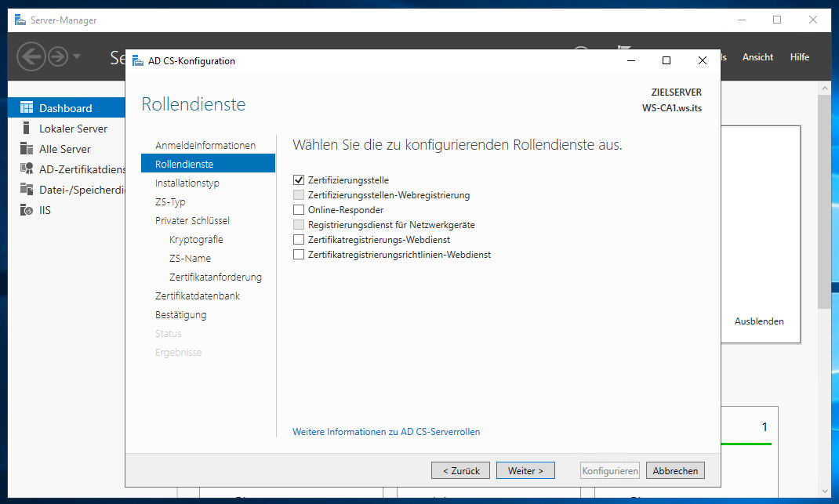Select Dashboard in Server-Manager sidebar
This screenshot has width=839, height=504.
coord(67,107)
